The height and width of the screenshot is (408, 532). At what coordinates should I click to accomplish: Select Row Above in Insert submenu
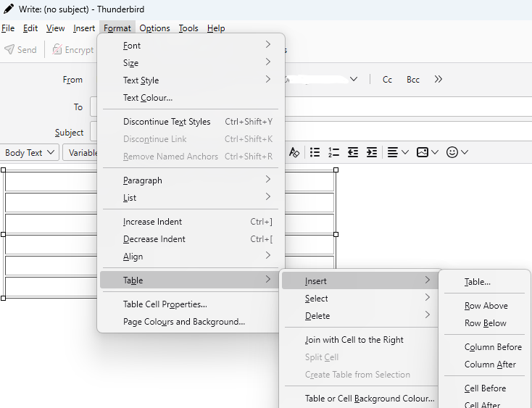point(486,306)
